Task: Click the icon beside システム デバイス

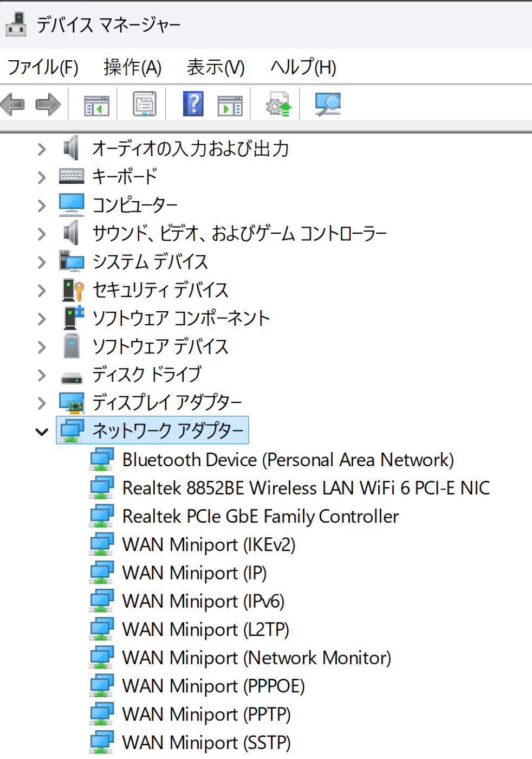Action: click(72, 261)
